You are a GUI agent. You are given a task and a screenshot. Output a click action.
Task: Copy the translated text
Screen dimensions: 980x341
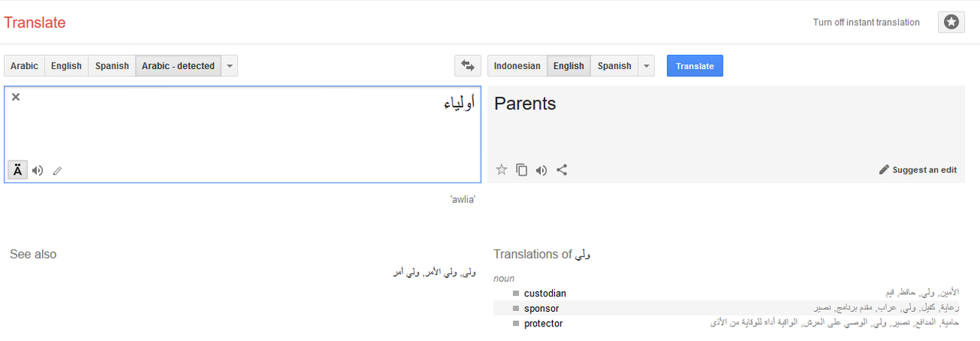coord(521,170)
